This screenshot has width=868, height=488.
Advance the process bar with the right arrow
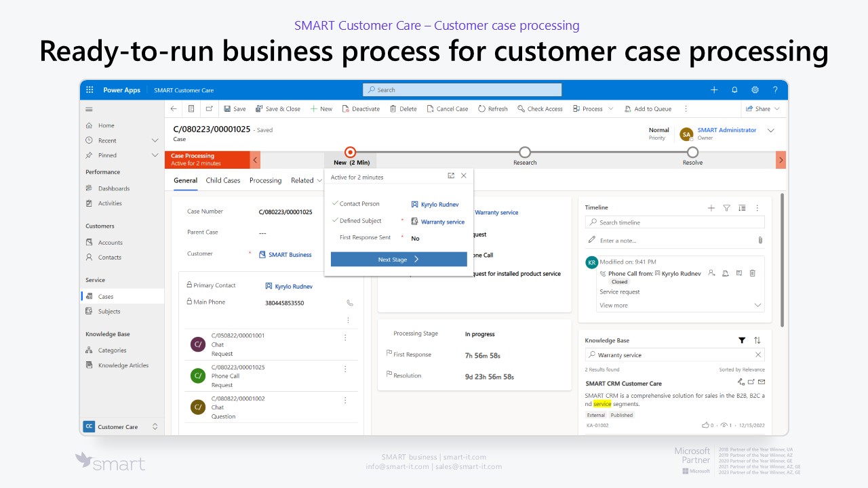pyautogui.click(x=781, y=160)
